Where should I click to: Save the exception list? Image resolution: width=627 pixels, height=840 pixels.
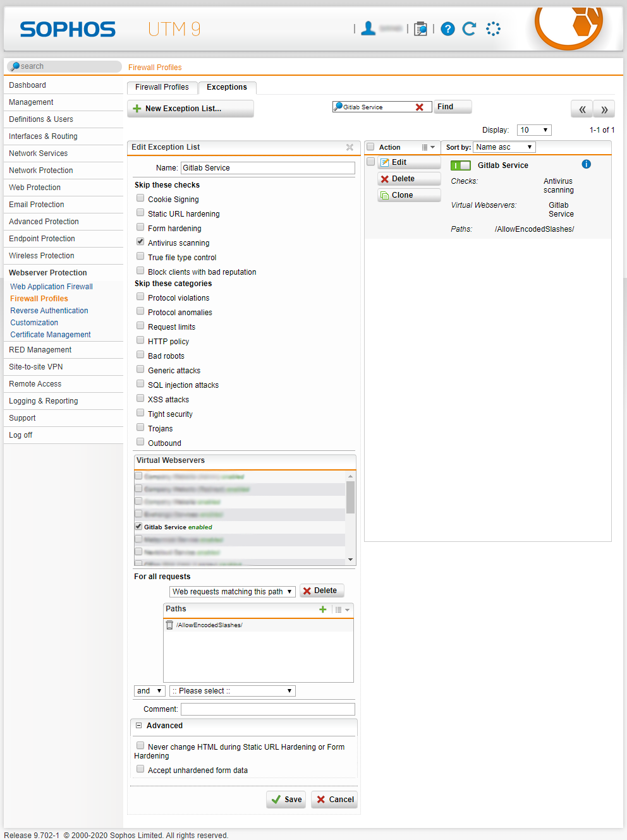[286, 800]
